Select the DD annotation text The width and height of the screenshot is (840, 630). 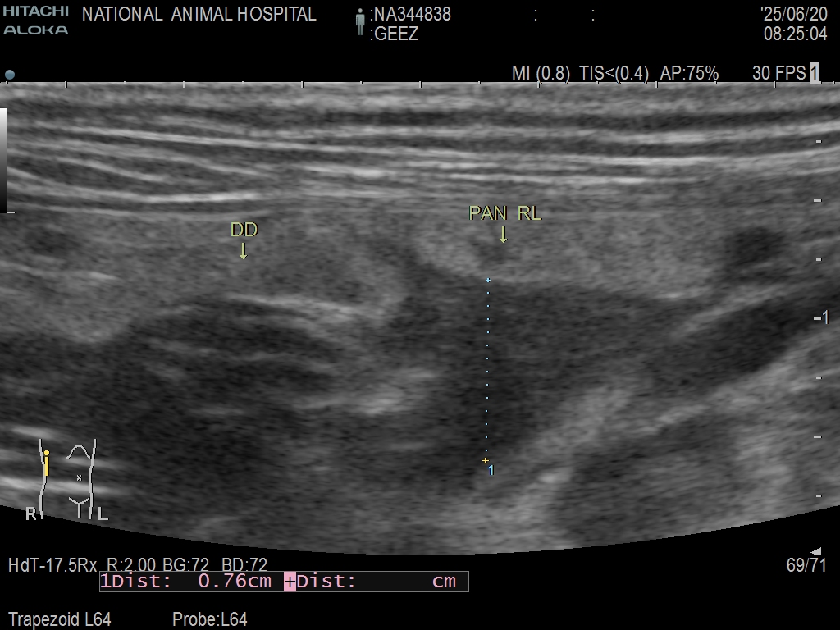(x=244, y=230)
